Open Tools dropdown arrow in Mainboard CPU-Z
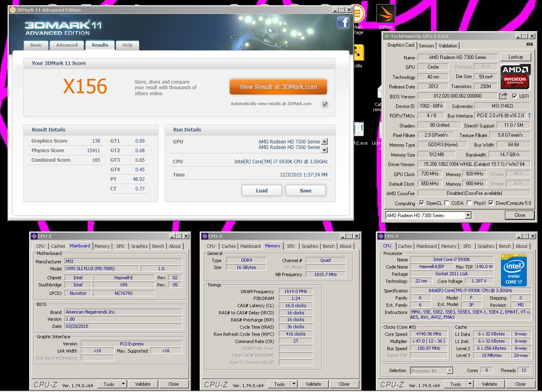 tap(123, 384)
